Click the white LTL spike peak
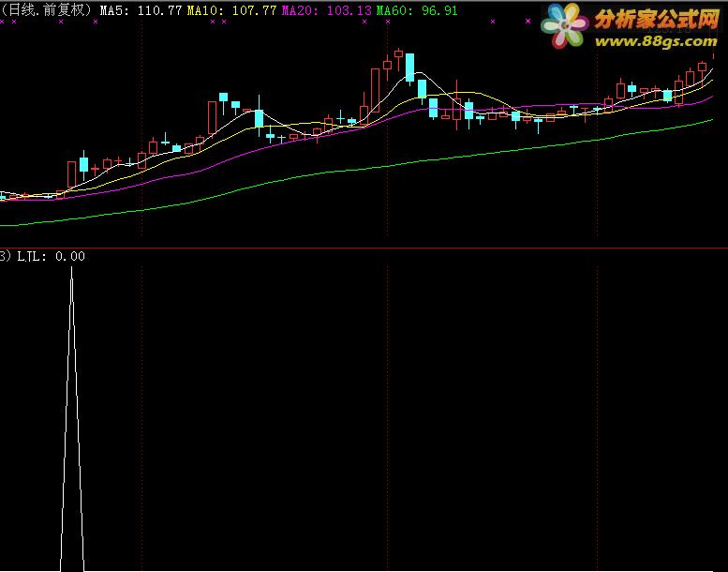Screen dimensions: 728x572 point(71,269)
